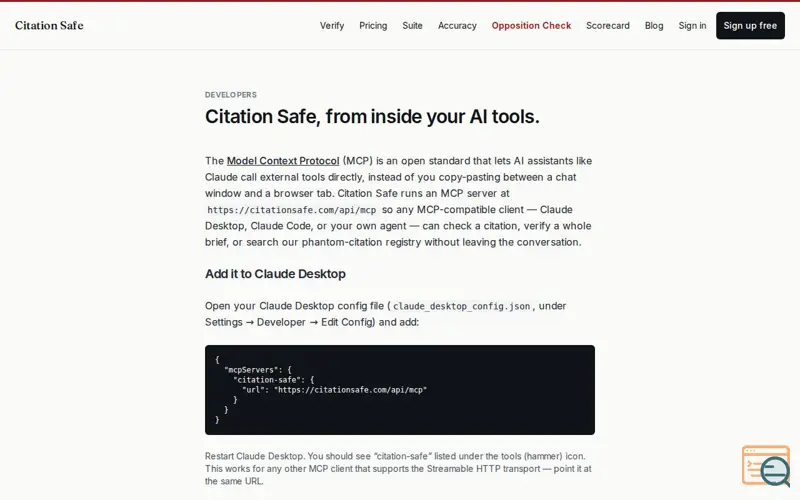
Task: Open the Verify page
Action: (x=332, y=26)
